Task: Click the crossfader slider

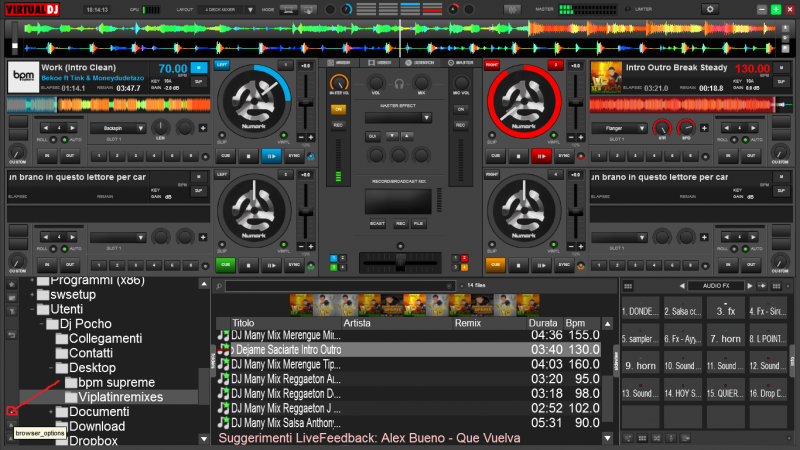Action: [x=400, y=264]
